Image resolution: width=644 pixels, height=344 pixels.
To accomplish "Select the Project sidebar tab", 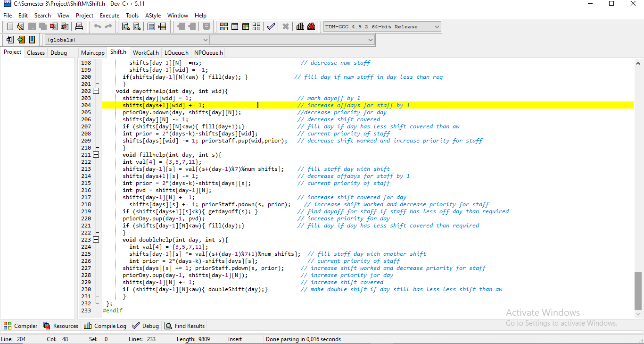I will point(12,52).
